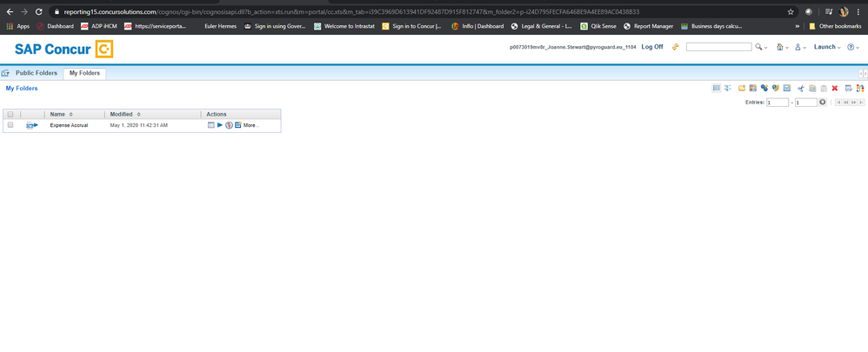Click the portal tab menu icon
The width and height of the screenshot is (868, 352).
pos(5,73)
